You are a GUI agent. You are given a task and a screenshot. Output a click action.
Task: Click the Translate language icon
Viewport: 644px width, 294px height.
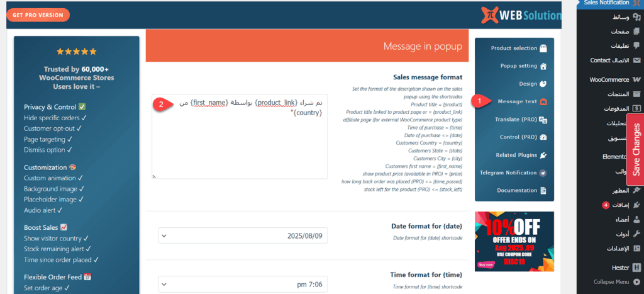543,120
